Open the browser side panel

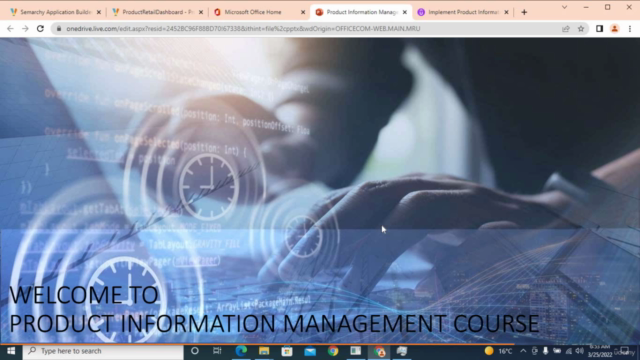599,29
